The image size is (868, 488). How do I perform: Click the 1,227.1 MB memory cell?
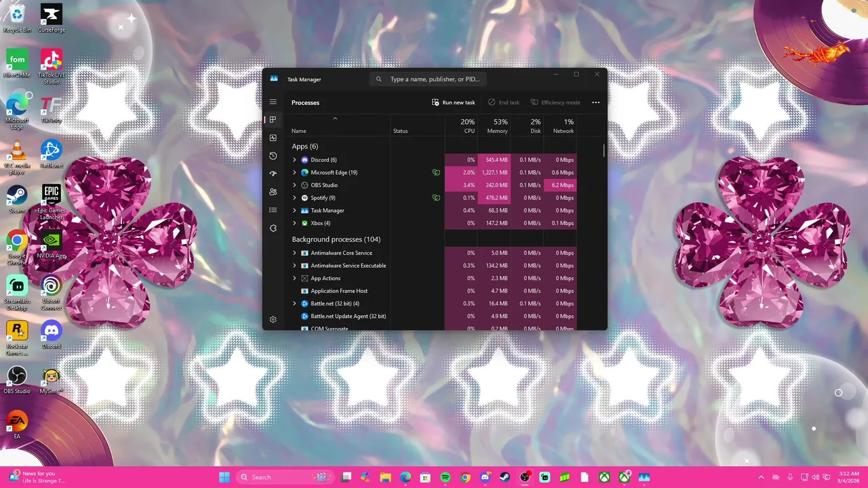click(494, 172)
